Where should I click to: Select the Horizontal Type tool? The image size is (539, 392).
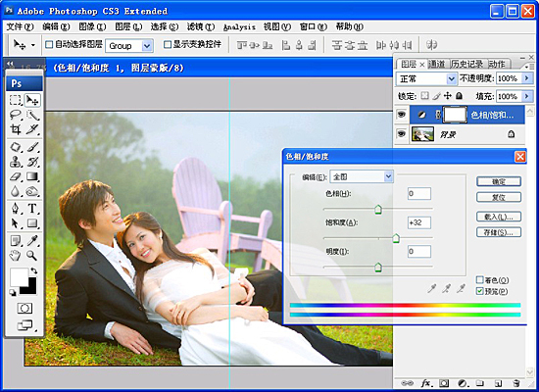tap(32, 209)
